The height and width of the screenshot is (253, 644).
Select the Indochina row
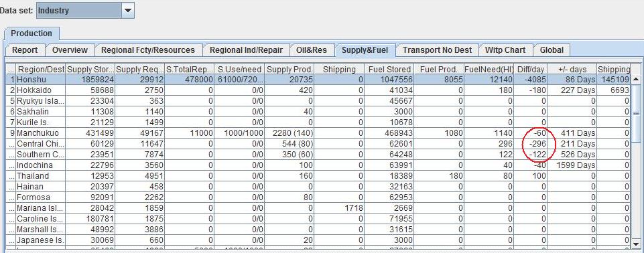pos(318,165)
